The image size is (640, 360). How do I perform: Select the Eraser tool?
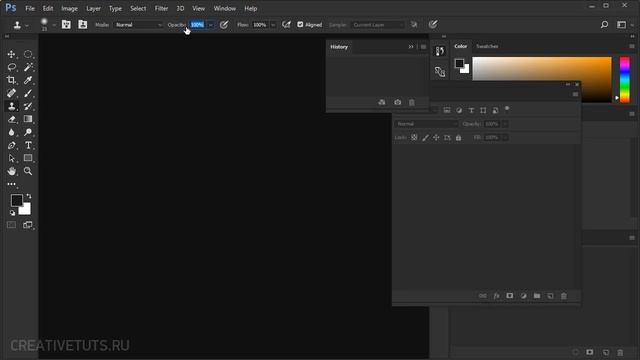coord(11,119)
